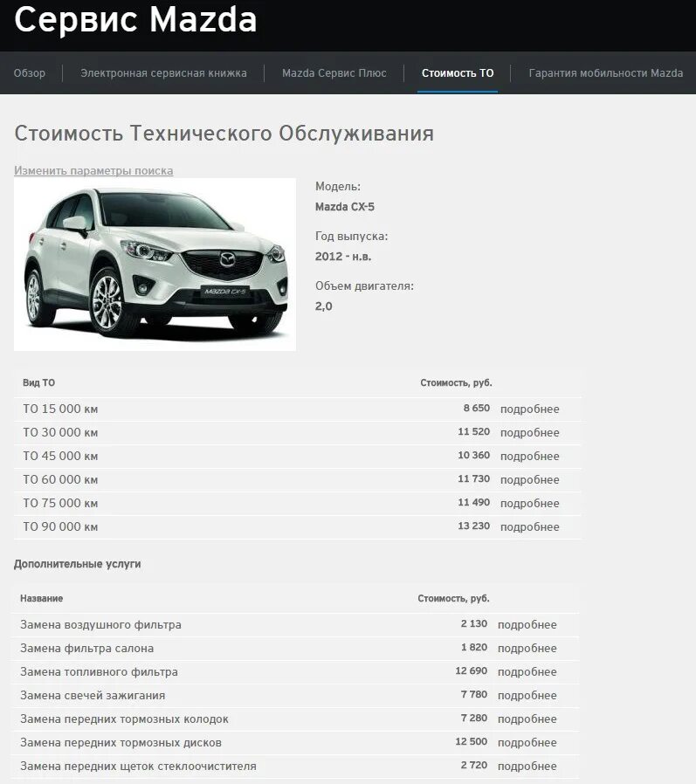Open подробнее for ТО 30 000 км
The image size is (696, 784).
[x=529, y=432]
